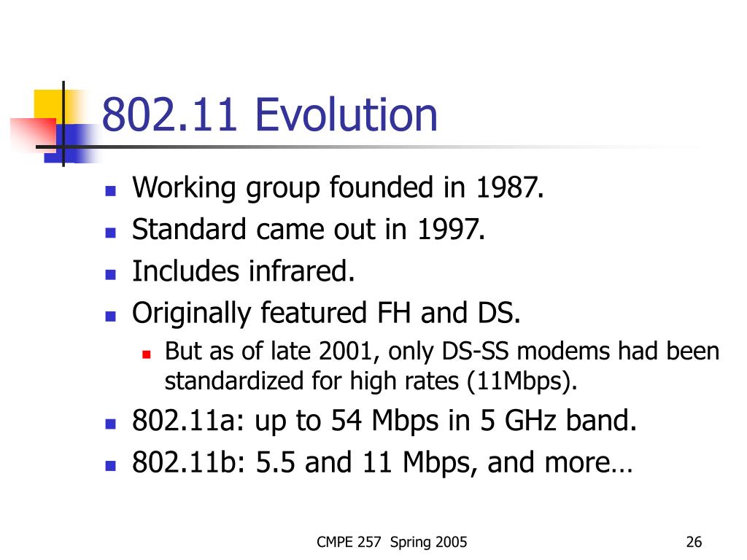The height and width of the screenshot is (560, 747).
Task: Click the line "Standard came out in 1997."
Action: [309, 229]
